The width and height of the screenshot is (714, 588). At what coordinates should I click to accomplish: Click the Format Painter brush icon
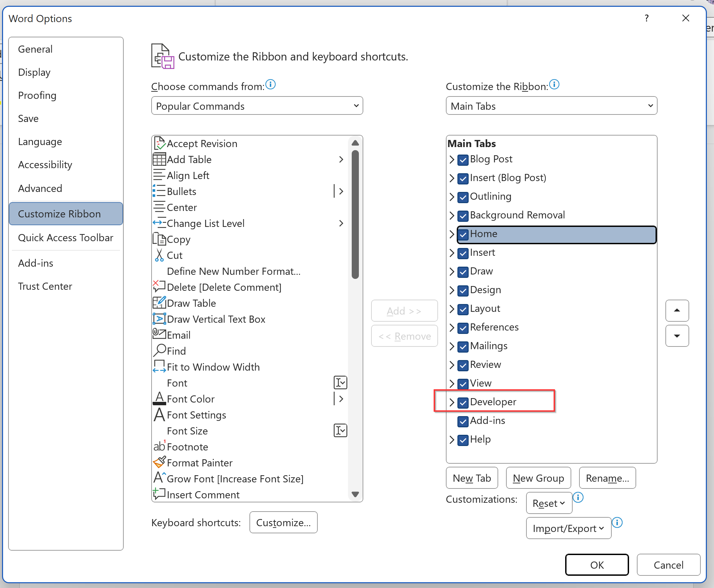coord(159,462)
